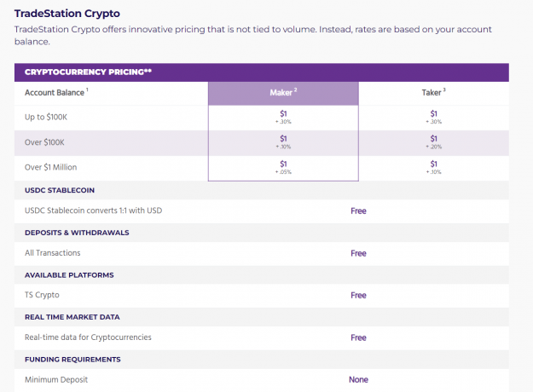Select the Taker column header
This screenshot has height=392, width=533.
[433, 92]
